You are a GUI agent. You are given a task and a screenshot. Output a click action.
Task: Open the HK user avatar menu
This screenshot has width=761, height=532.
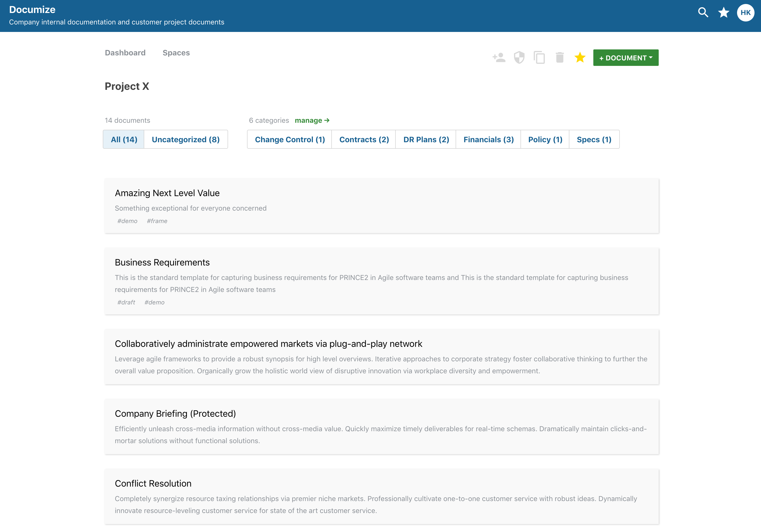(746, 12)
